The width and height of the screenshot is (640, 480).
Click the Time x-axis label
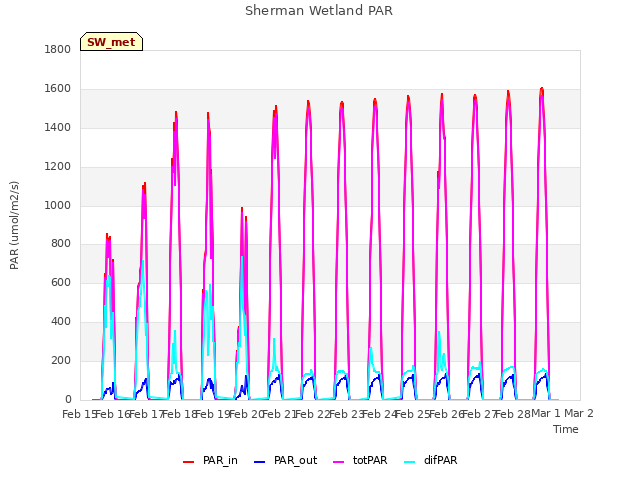pos(566,429)
